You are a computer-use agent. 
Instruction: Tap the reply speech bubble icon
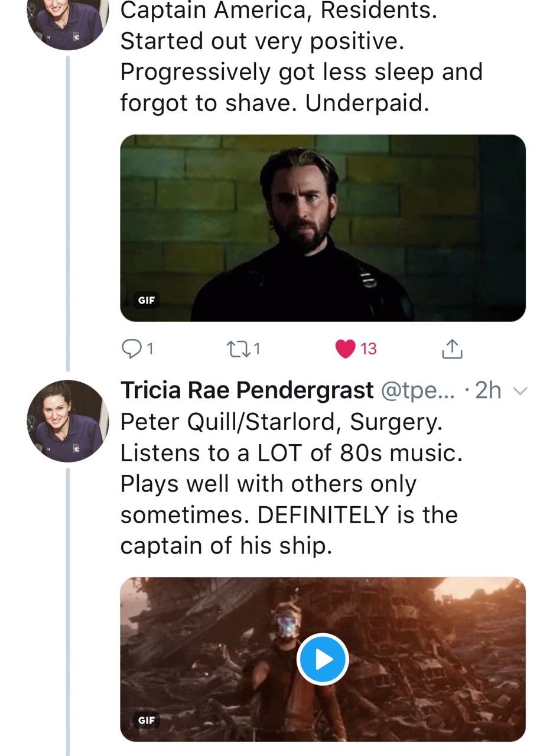point(129,350)
